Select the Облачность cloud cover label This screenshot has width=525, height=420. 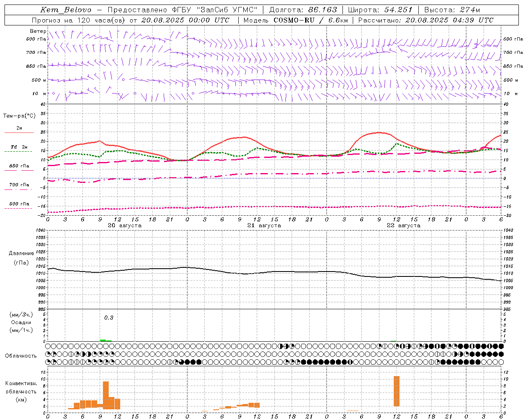coord(21,356)
